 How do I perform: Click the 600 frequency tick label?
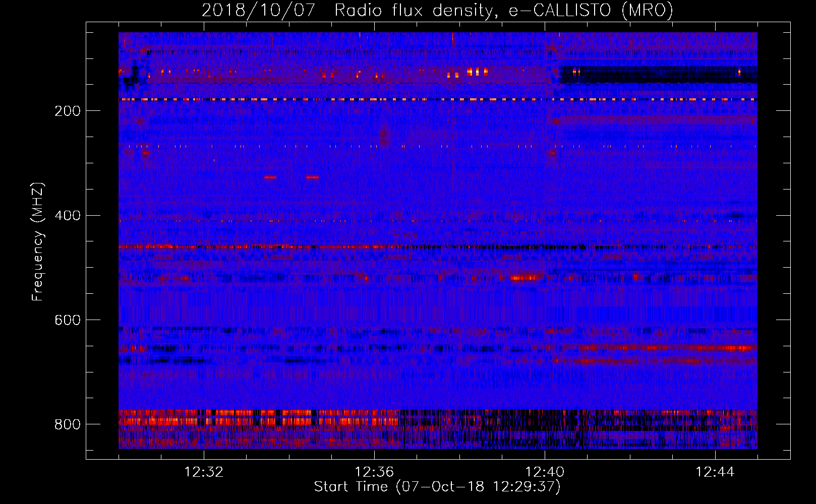click(68, 320)
